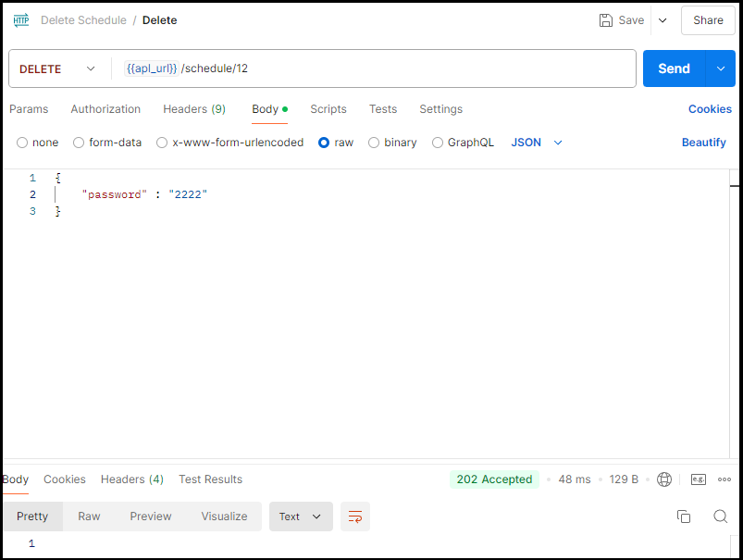
Task: Click the response search magnifier icon
Action: (x=720, y=516)
